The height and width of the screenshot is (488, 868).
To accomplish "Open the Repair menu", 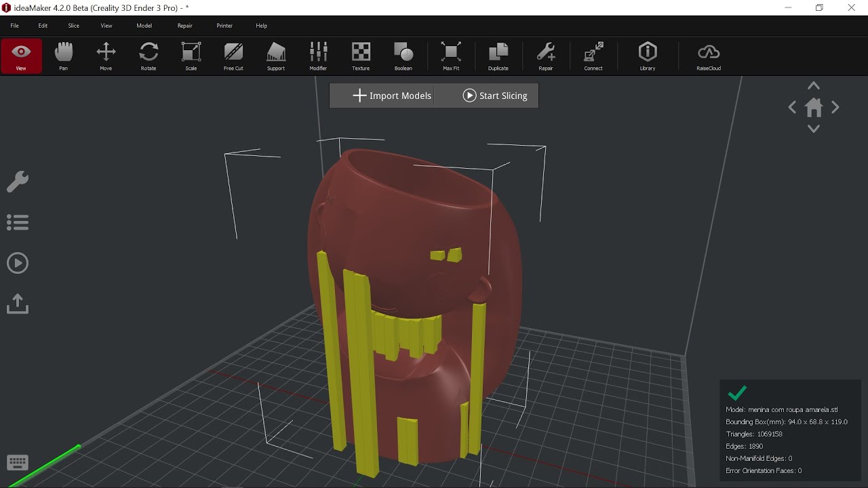I will tap(185, 26).
